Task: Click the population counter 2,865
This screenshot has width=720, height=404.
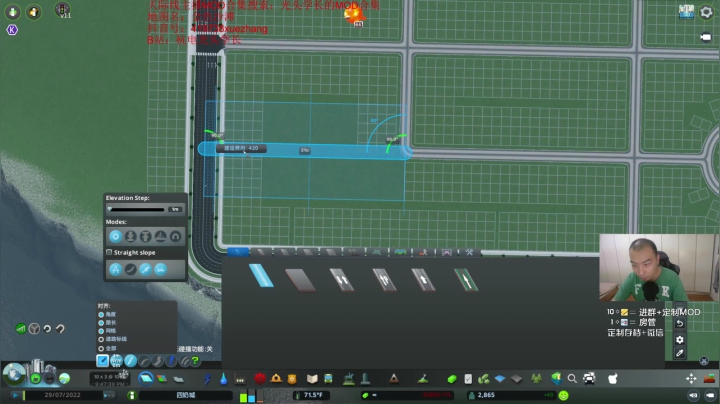Action: pos(486,395)
